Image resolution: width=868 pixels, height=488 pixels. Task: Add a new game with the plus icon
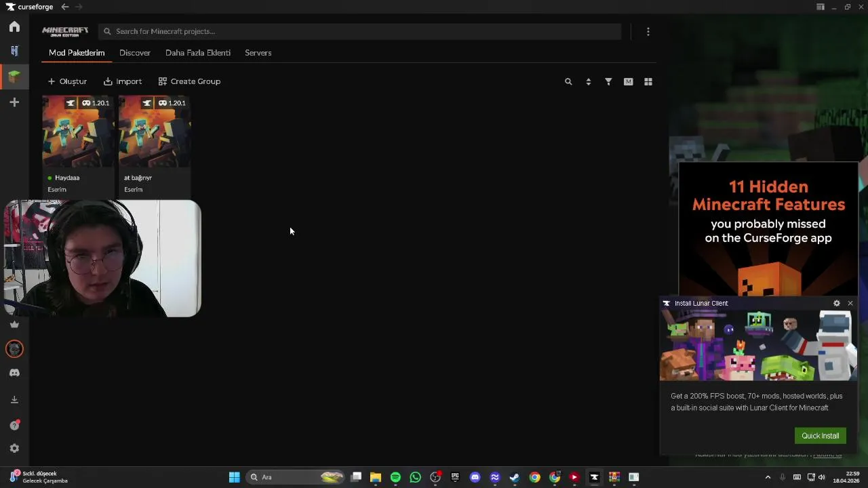click(x=14, y=102)
